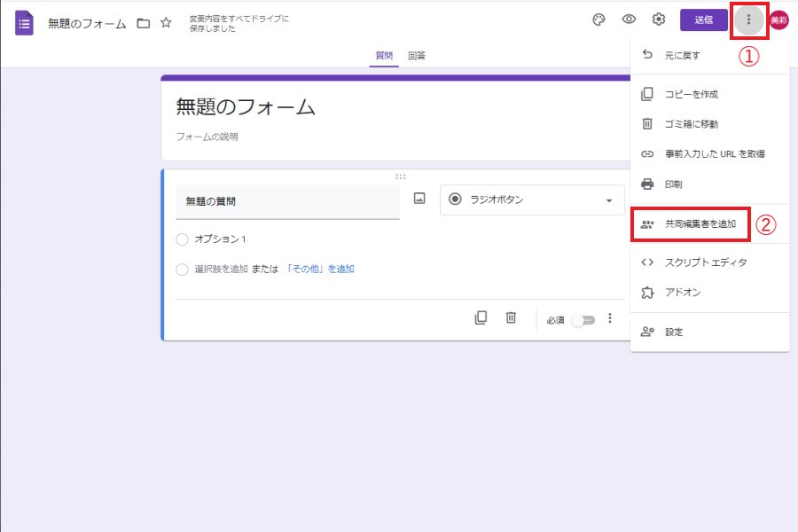798x532 pixels.
Task: Toggle the 必須 required switch
Action: click(583, 320)
